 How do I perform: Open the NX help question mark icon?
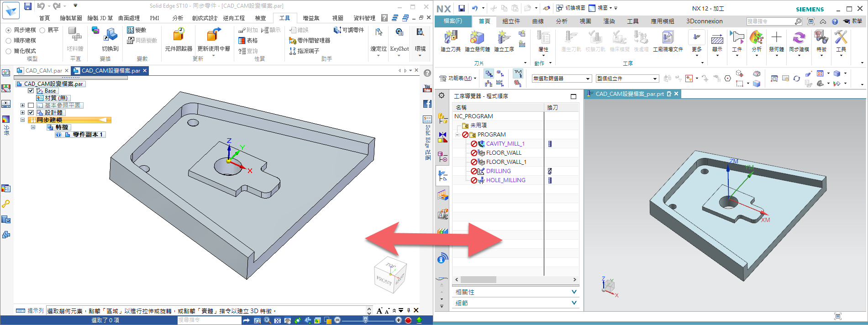[835, 21]
